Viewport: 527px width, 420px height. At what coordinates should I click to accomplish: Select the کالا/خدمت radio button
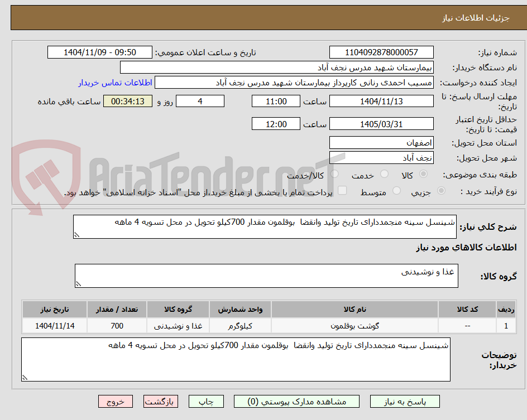(334, 174)
